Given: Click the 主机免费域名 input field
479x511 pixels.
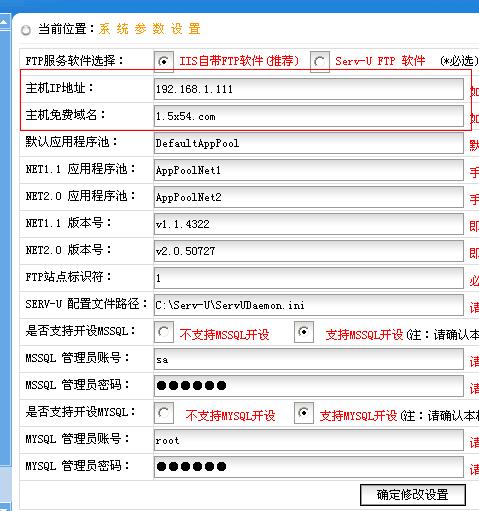Looking at the screenshot, I should coord(309,116).
